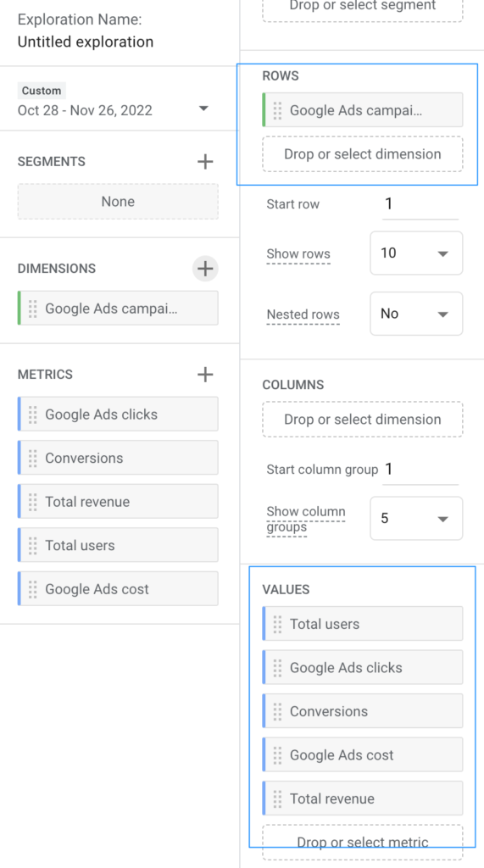Grab drag handle of Dimensions campaign chip
The image size is (484, 868).
pos(33,309)
